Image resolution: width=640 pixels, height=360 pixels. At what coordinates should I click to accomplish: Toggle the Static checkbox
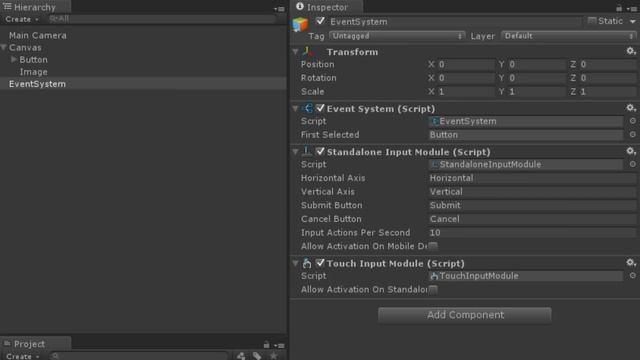[x=592, y=20]
